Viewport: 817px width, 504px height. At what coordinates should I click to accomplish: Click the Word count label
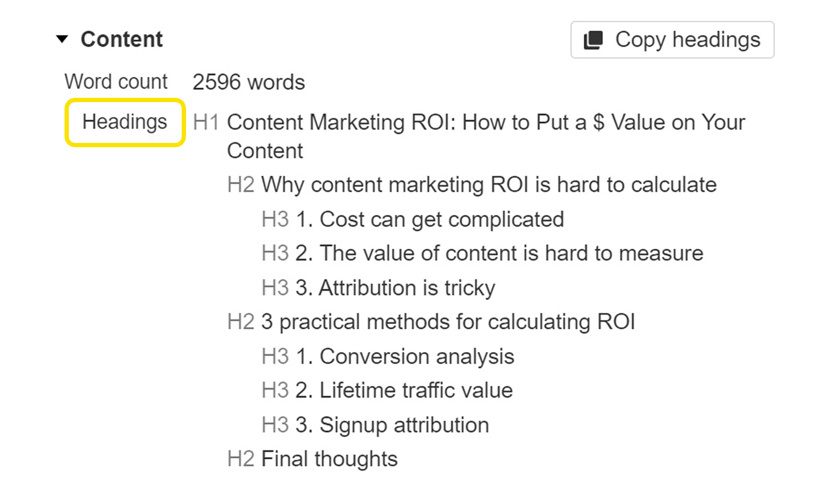116,82
